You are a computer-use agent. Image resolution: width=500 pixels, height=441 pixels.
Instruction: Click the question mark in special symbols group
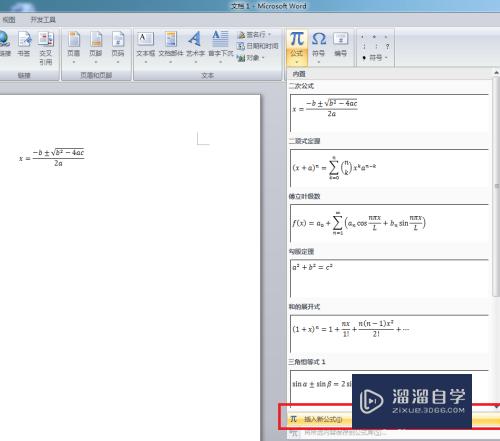coord(387,47)
